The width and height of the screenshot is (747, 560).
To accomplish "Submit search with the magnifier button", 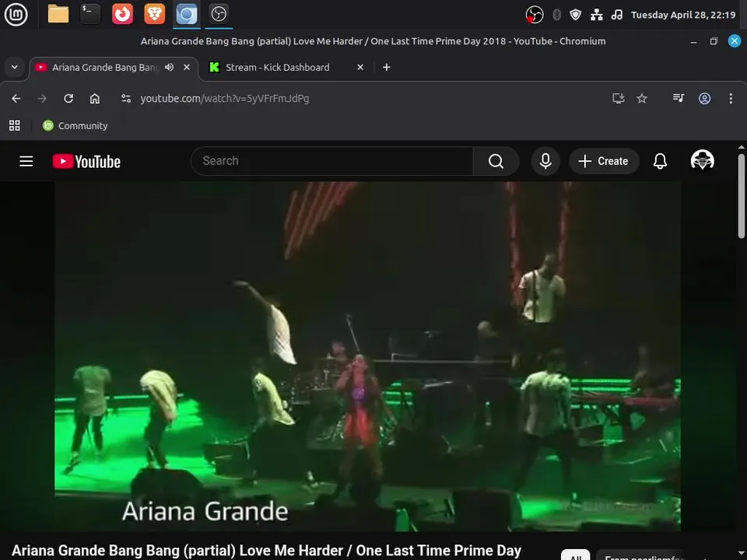I will point(496,161).
